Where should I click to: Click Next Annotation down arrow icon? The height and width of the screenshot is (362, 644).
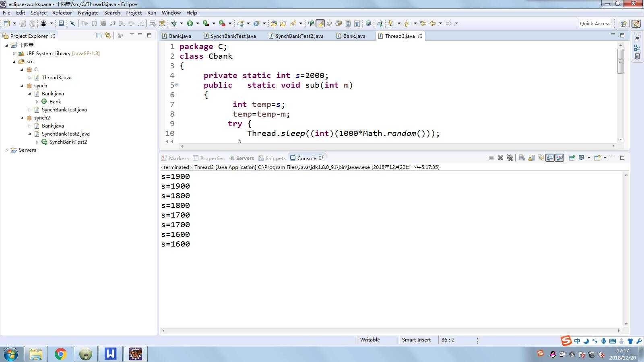pyautogui.click(x=390, y=23)
